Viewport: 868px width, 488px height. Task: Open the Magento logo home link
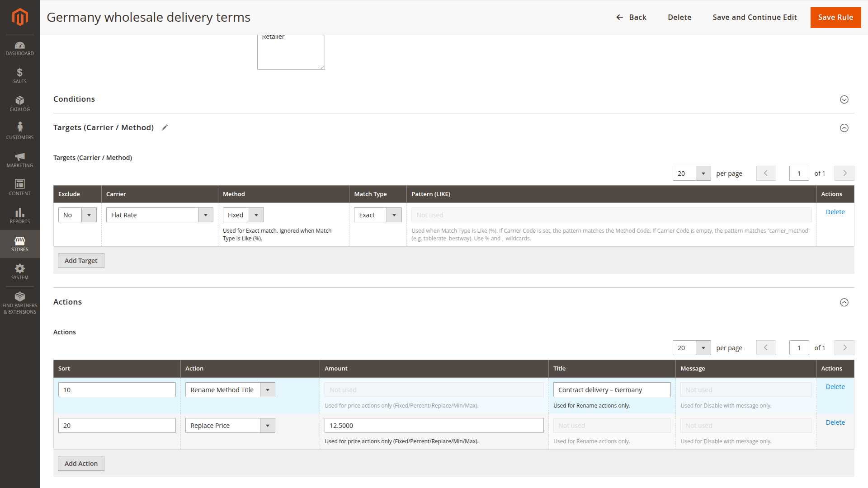[20, 17]
